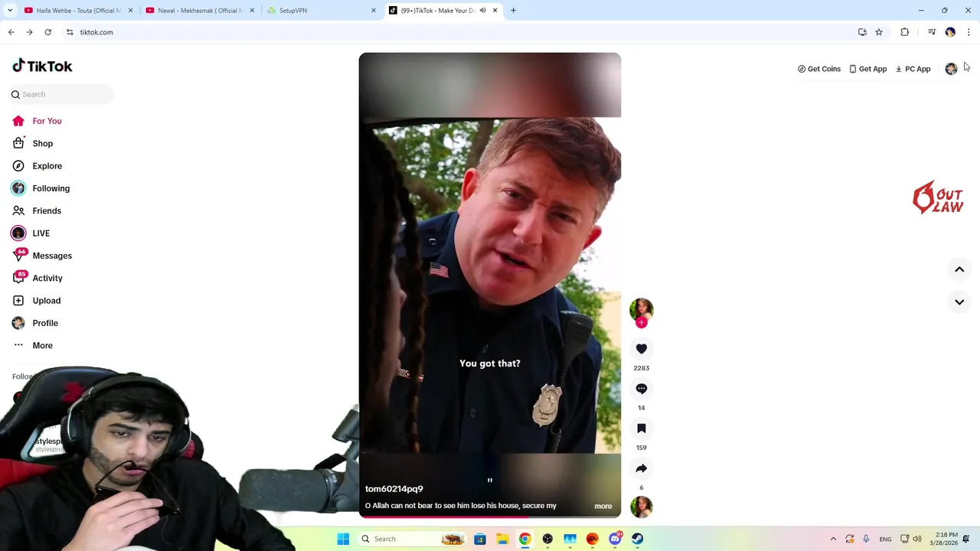Go back in browser history

tap(11, 32)
